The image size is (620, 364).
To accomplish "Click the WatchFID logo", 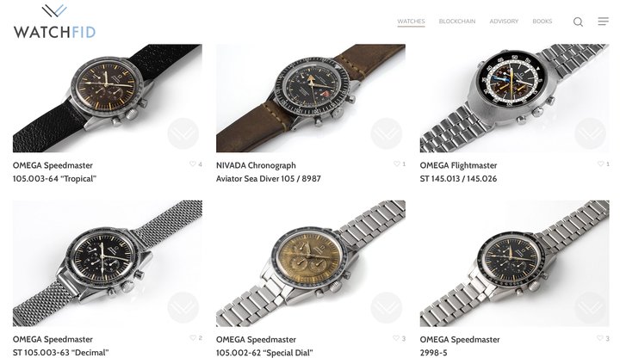I will coord(54,22).
